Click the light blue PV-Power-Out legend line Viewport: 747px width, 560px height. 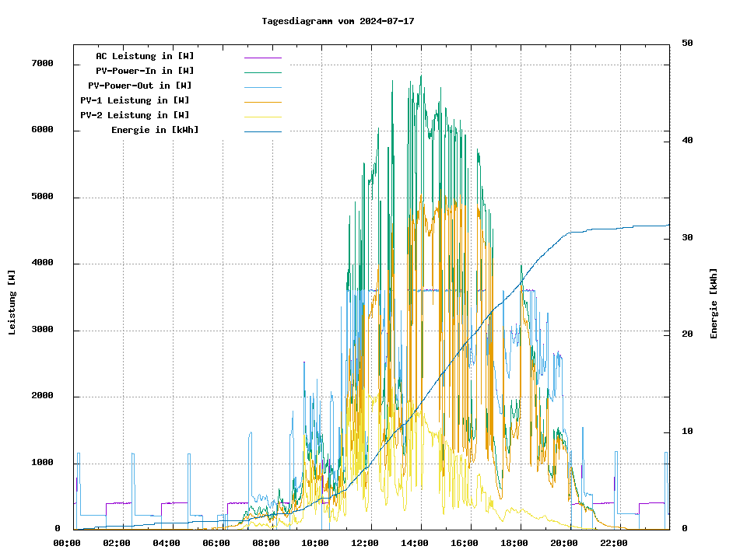262,87
